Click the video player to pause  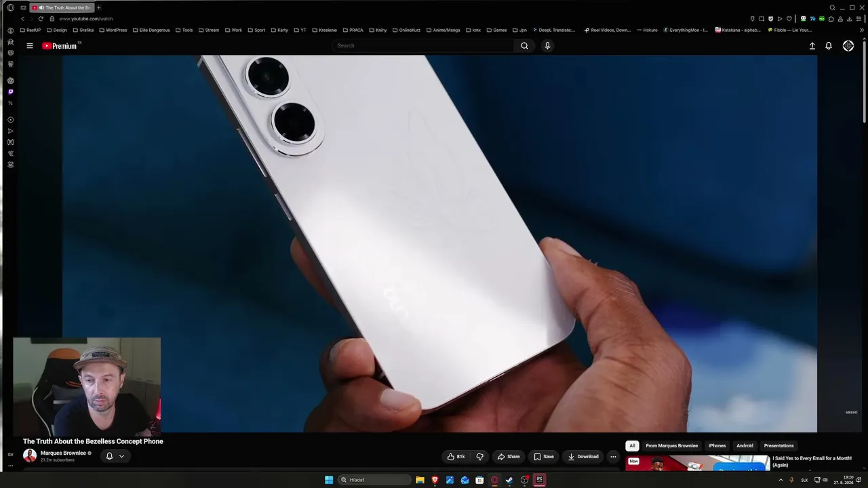pos(439,244)
